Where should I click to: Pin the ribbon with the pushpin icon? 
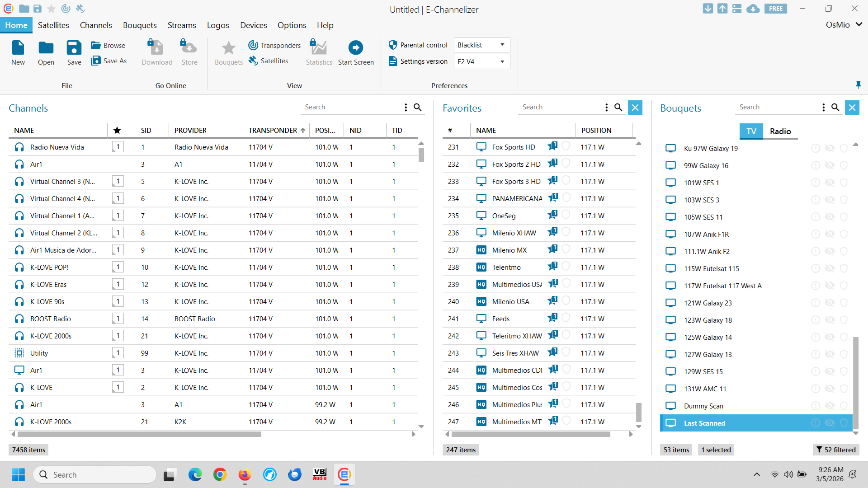pyautogui.click(x=859, y=84)
